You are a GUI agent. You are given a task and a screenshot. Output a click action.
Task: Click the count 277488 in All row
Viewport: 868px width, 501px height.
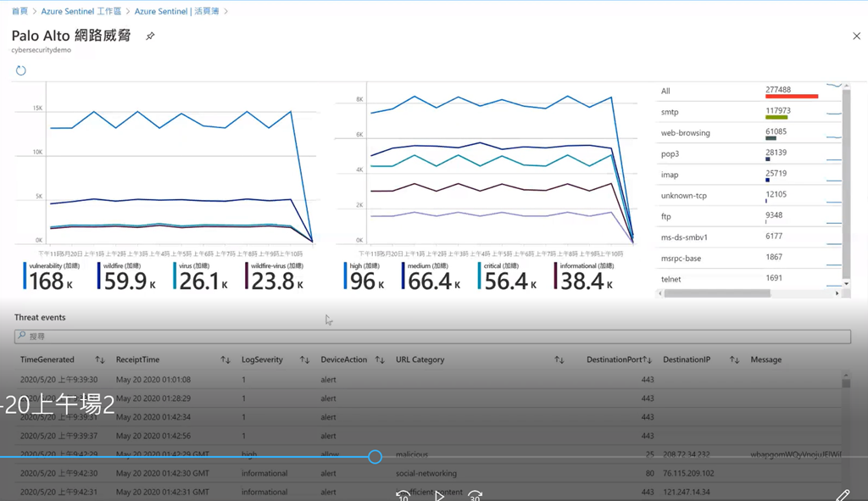click(x=778, y=90)
